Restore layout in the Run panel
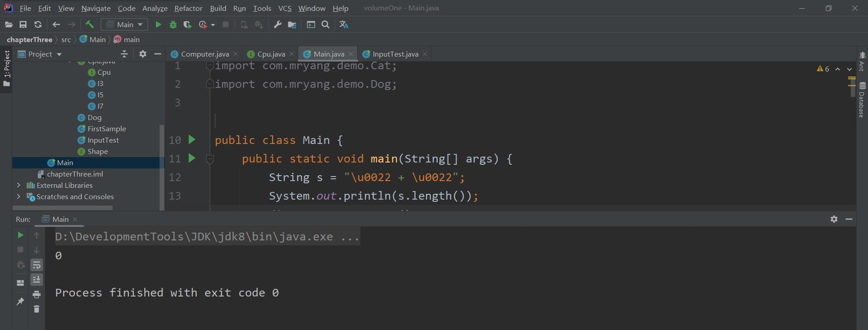The image size is (868, 330). [x=20, y=283]
